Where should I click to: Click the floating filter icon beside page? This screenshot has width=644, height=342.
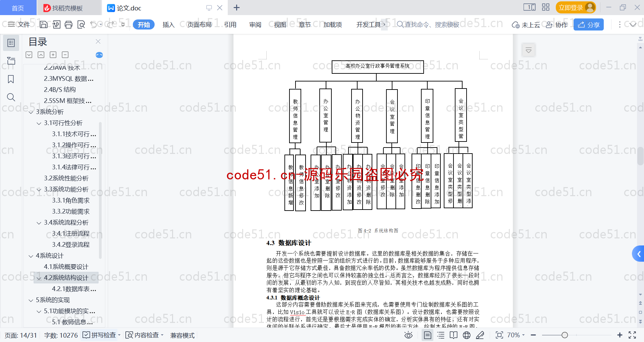tap(529, 50)
